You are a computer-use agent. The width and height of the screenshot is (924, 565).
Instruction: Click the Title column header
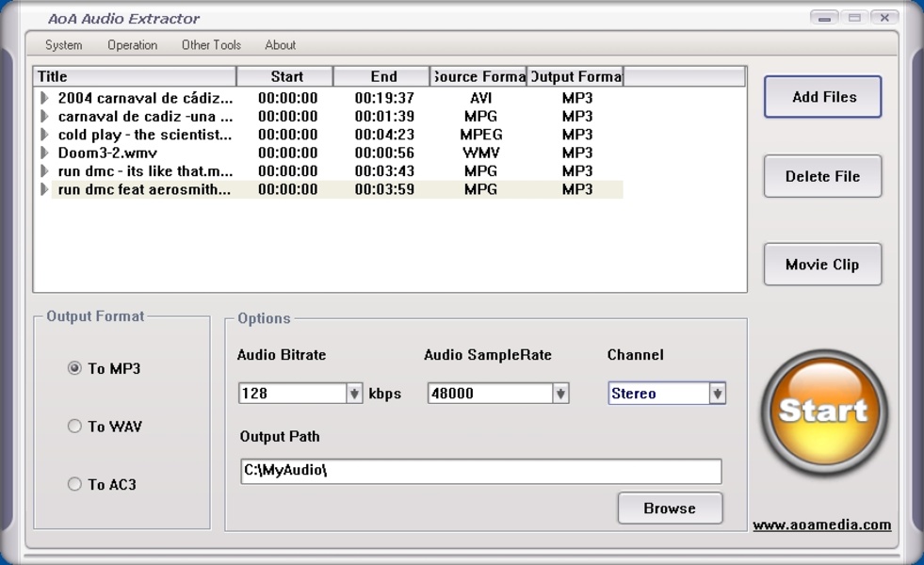[x=134, y=76]
